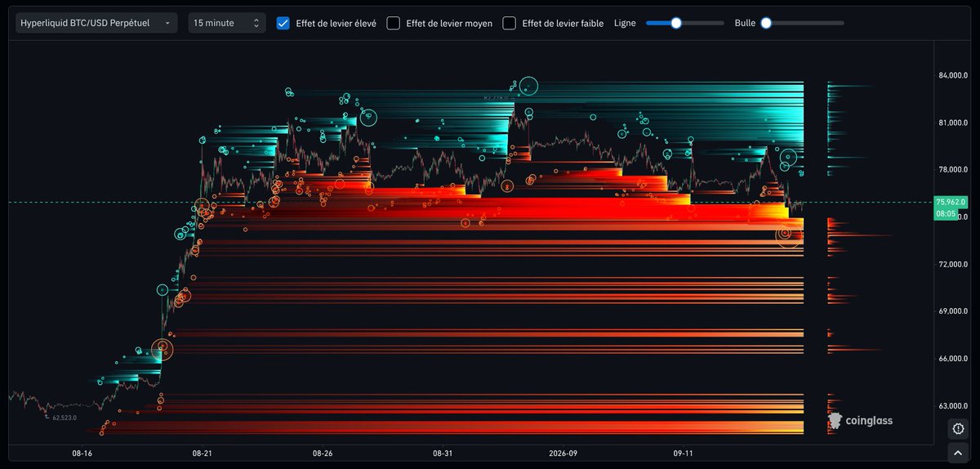
Task: Open the 15 minute interval selector
Action: tap(226, 23)
